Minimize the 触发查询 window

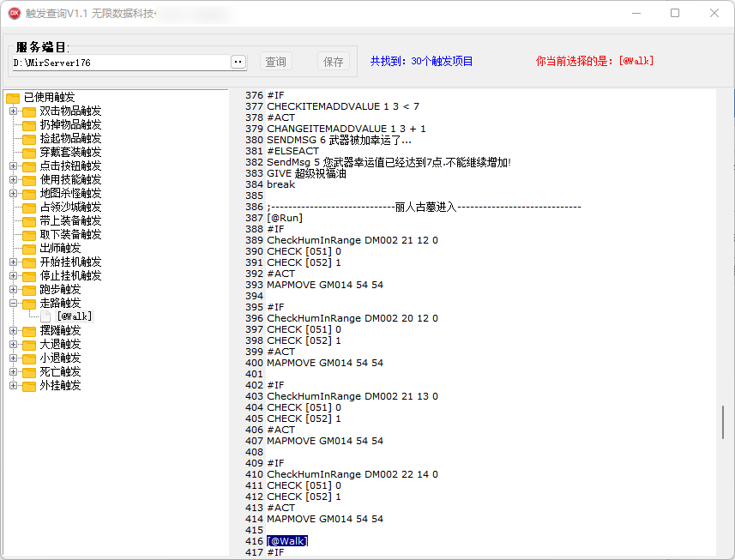(x=636, y=13)
